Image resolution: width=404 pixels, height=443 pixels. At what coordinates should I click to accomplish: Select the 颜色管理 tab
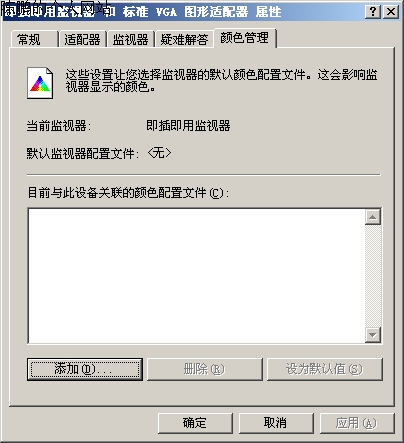pos(245,38)
